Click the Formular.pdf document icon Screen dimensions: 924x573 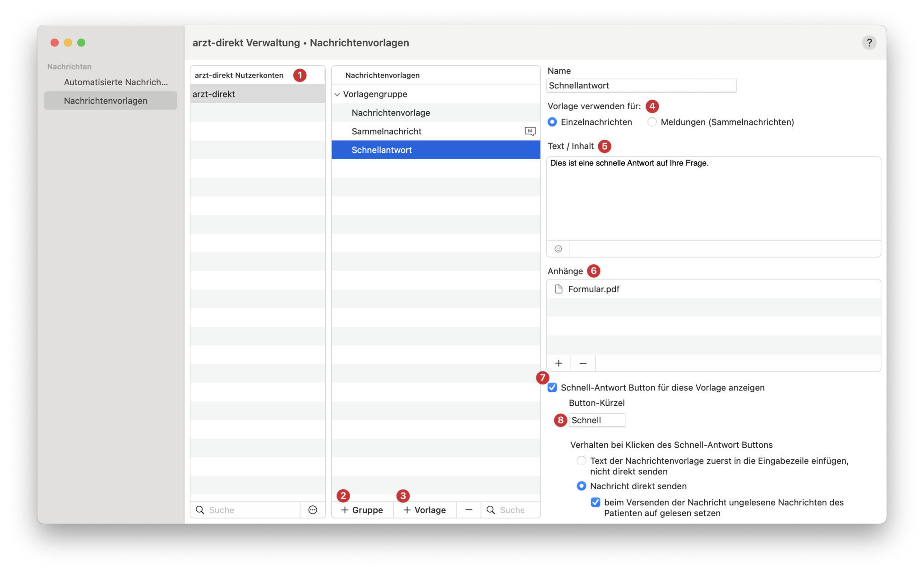tap(559, 289)
